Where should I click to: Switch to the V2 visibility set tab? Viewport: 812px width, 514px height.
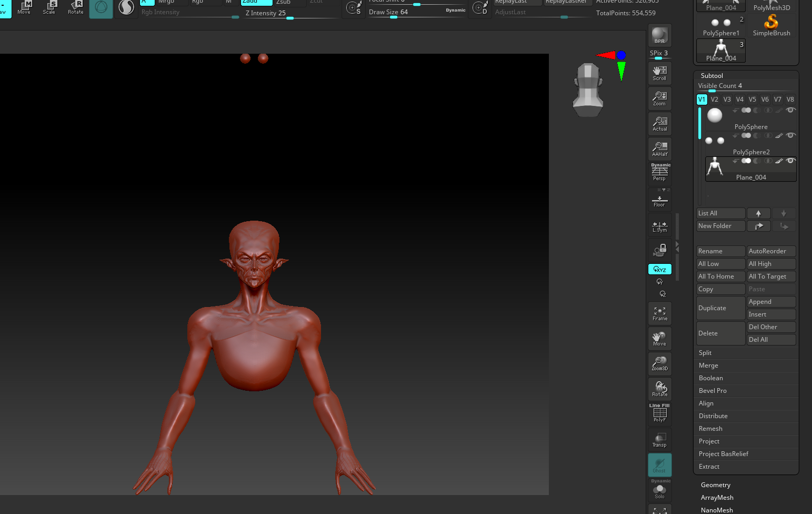coord(714,100)
